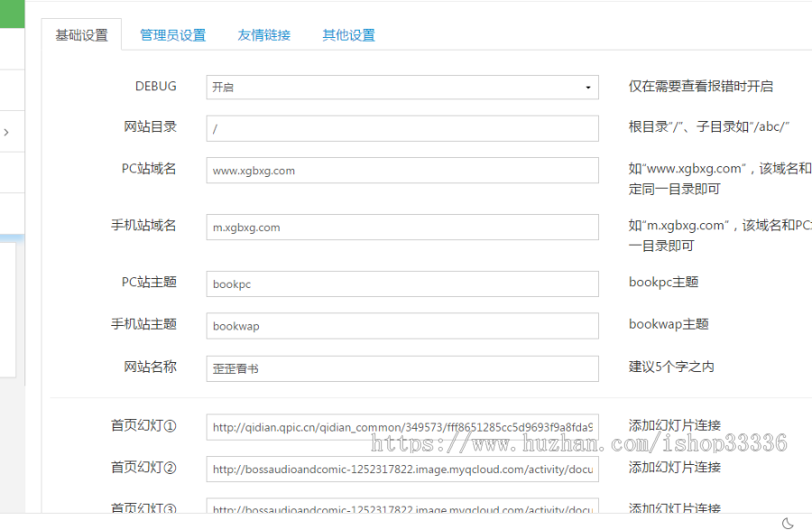Click the 手机站域名 m.xgbxg.com field
Image resolution: width=812 pixels, height=530 pixels.
[401, 227]
